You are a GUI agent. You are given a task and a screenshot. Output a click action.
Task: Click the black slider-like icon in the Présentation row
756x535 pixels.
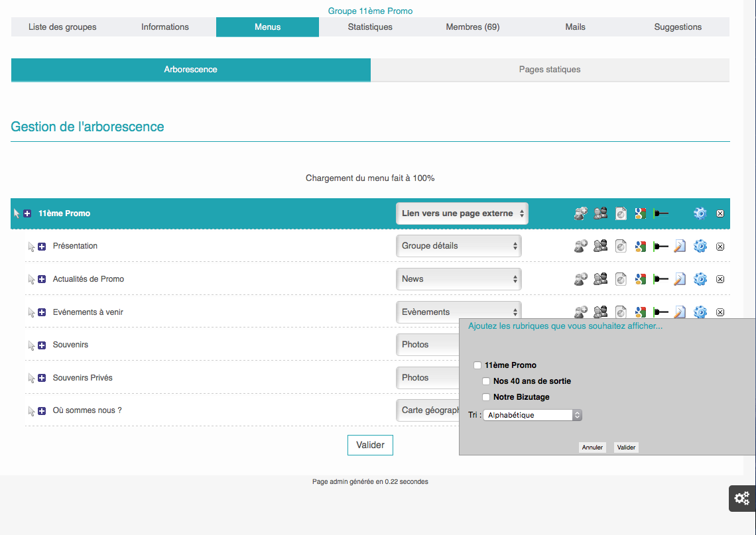pyautogui.click(x=661, y=246)
